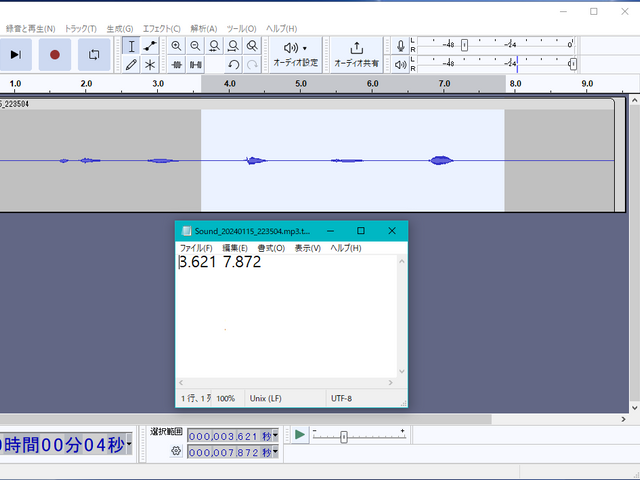Click the 4.0 mark on the timeline ruler

230,84
